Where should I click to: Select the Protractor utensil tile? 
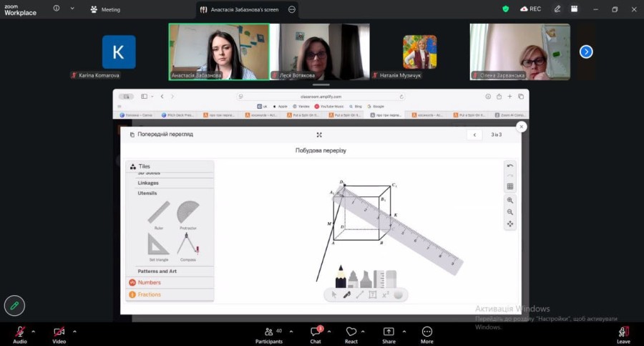point(188,213)
